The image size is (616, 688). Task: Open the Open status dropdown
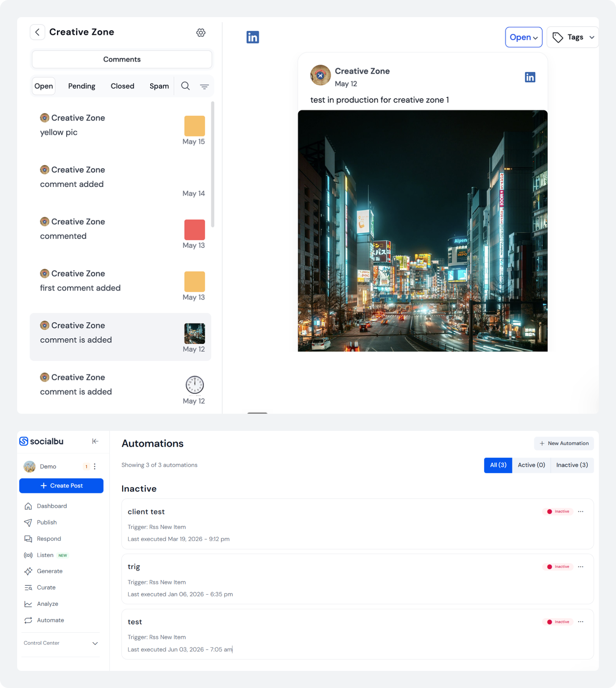click(x=524, y=37)
